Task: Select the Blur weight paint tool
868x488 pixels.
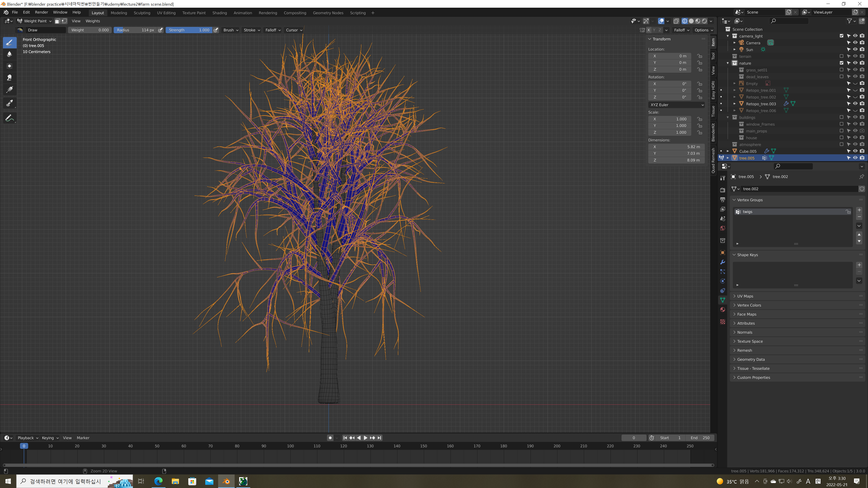Action: coord(9,54)
